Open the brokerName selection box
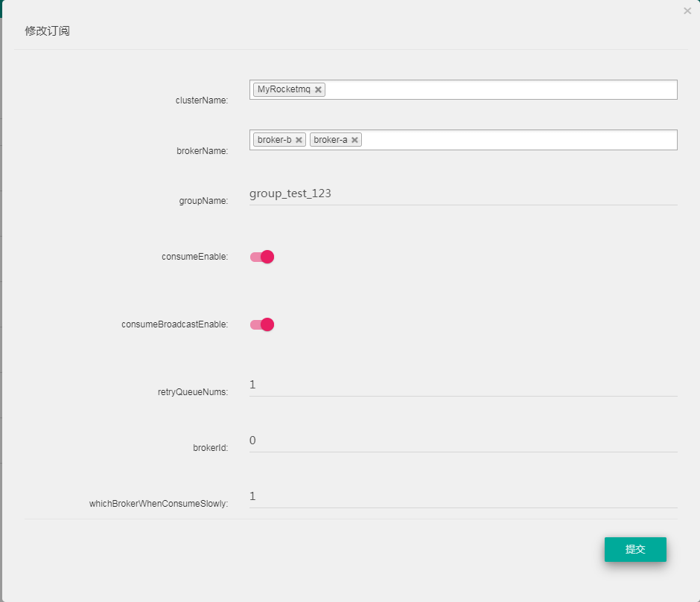This screenshot has width=700, height=602. [x=463, y=140]
